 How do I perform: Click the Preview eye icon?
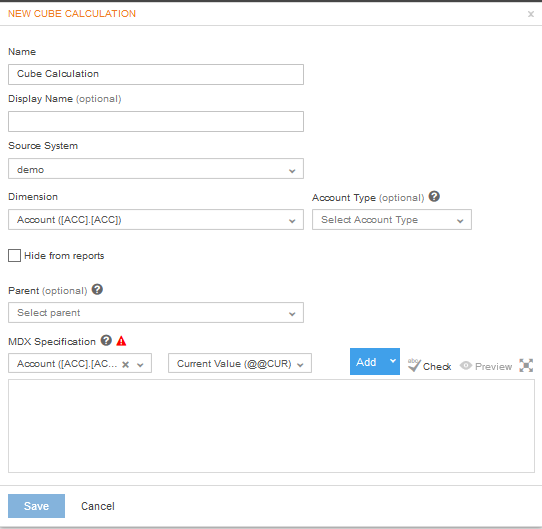[466, 365]
